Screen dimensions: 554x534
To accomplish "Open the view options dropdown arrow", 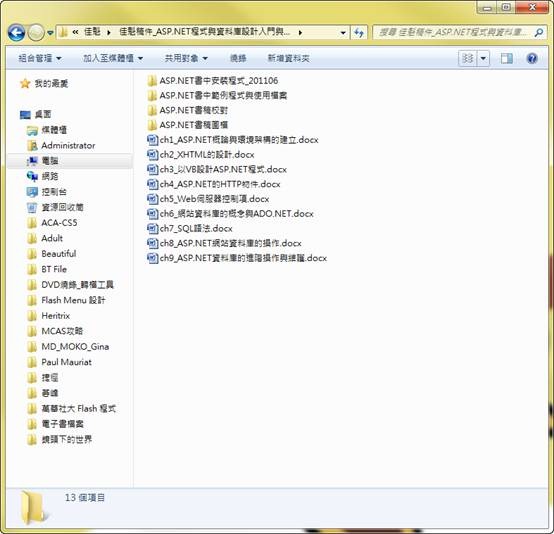I will pyautogui.click(x=483, y=58).
